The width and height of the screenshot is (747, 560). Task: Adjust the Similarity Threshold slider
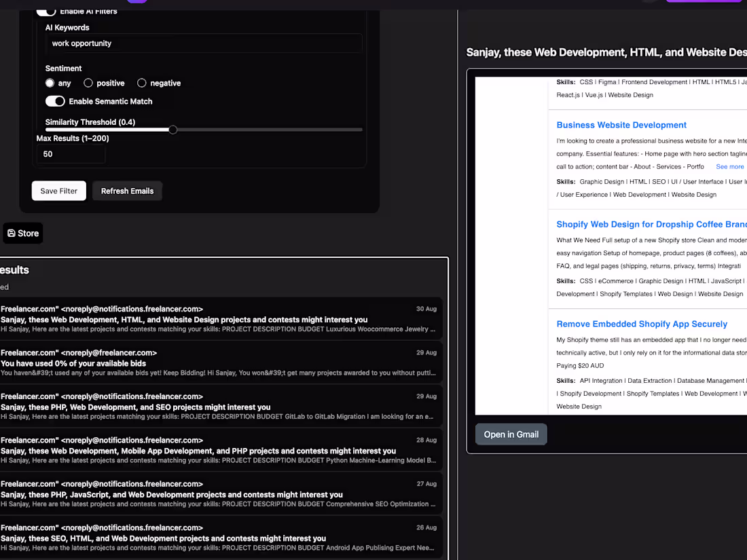click(172, 130)
